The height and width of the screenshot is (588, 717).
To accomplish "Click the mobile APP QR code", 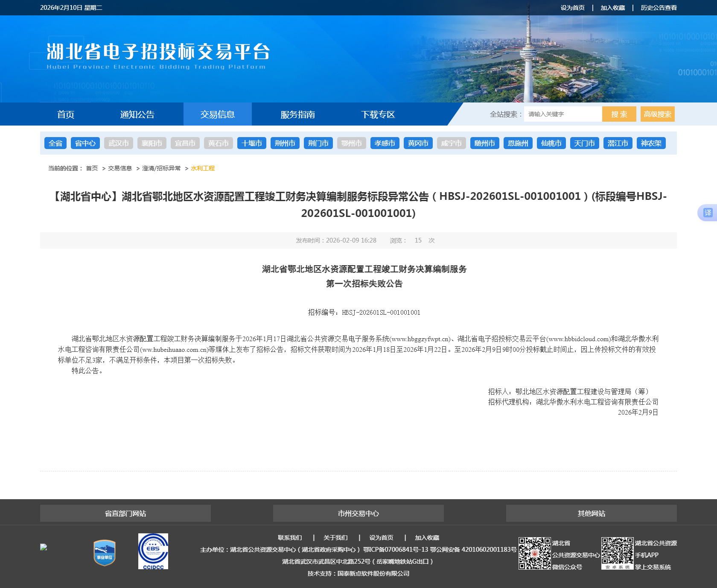I will click(617, 553).
